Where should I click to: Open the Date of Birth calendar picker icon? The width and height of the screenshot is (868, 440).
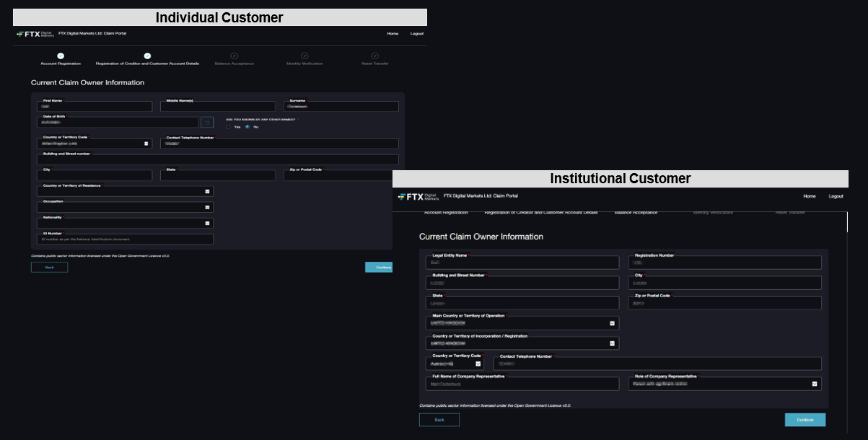coord(207,123)
